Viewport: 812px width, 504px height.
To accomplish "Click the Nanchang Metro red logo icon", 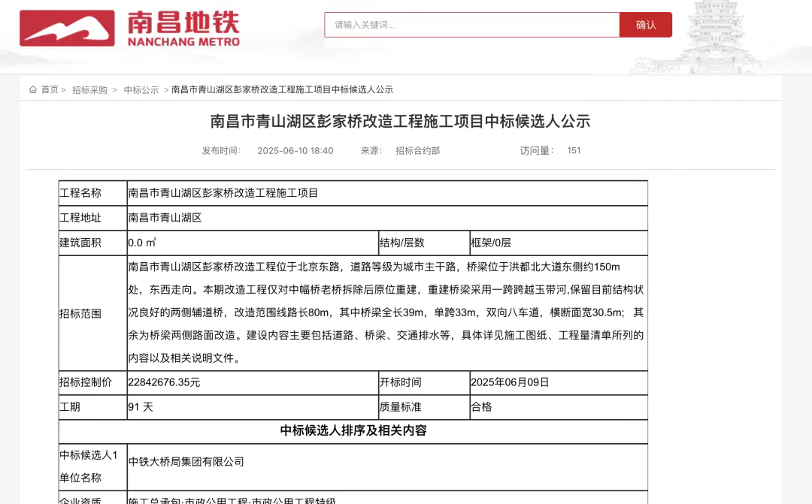I will [67, 29].
